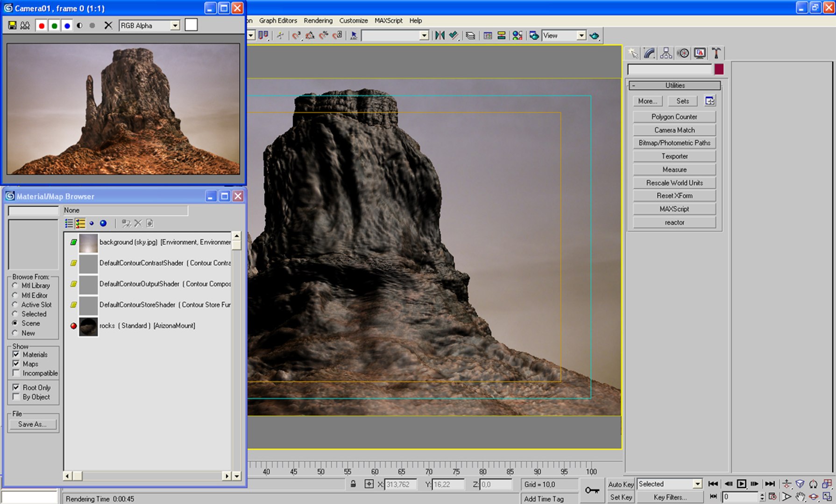This screenshot has width=836, height=504.
Task: Select the Pan view hand icon
Action: click(800, 497)
